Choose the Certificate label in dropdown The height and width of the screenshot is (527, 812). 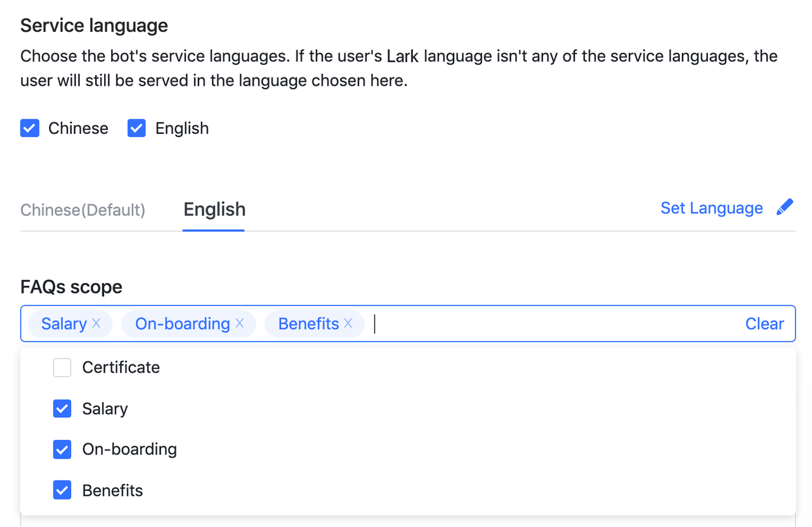121,368
